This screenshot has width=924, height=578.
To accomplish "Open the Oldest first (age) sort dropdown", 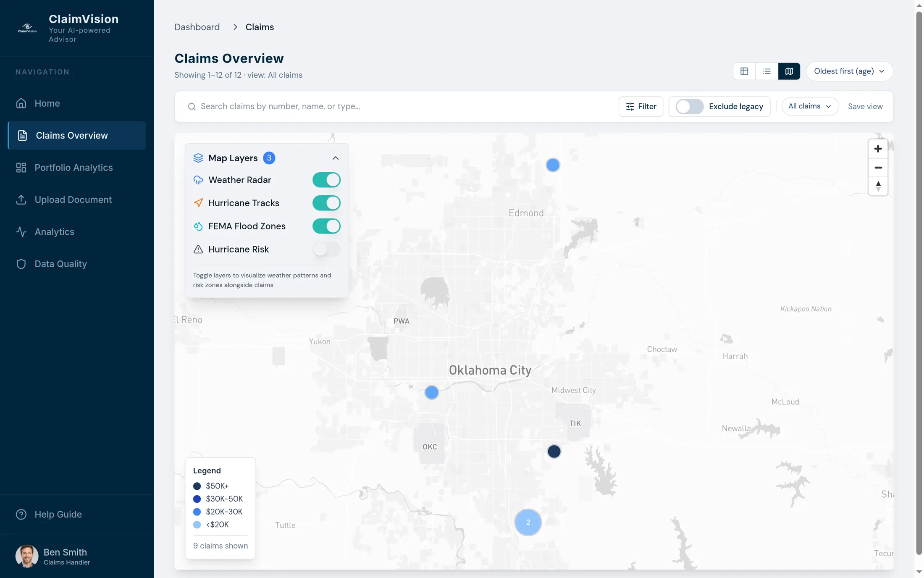I will click(849, 71).
